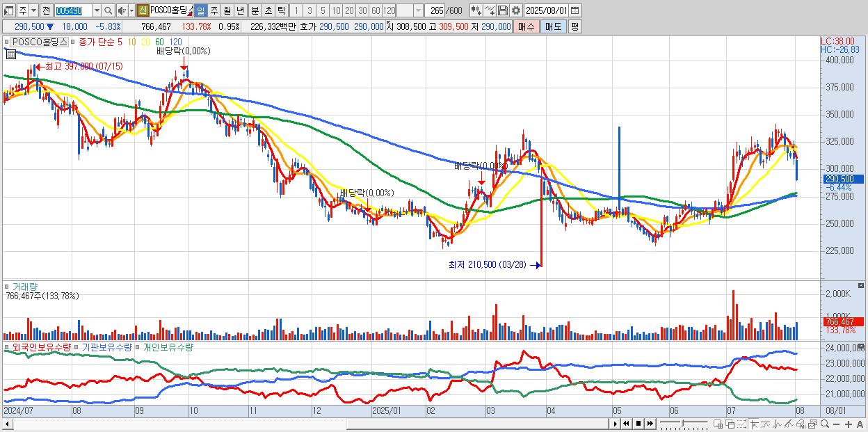
Task: Click the overlapping windows icon in bottom toolbar
Action: click(730, 424)
